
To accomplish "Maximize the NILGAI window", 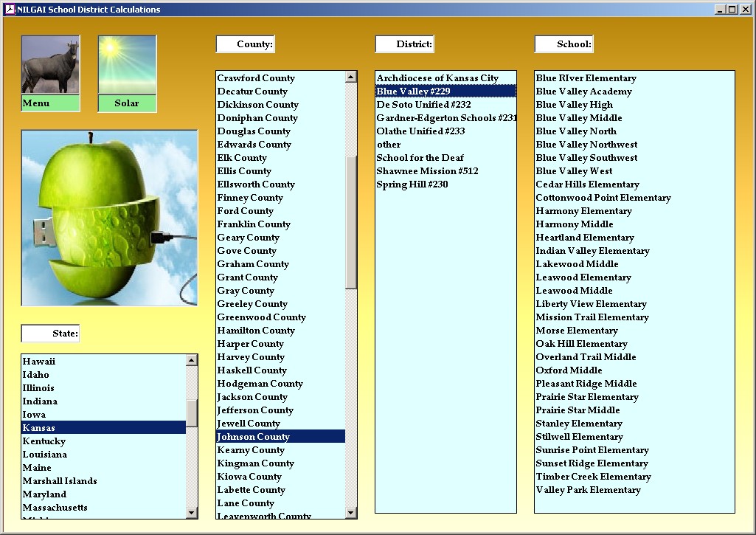I will click(732, 10).
